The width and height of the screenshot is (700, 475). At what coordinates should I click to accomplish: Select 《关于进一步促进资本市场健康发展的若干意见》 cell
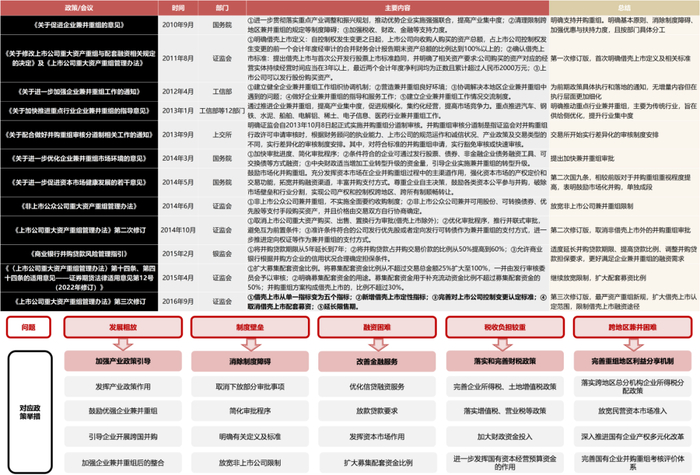[79, 182]
